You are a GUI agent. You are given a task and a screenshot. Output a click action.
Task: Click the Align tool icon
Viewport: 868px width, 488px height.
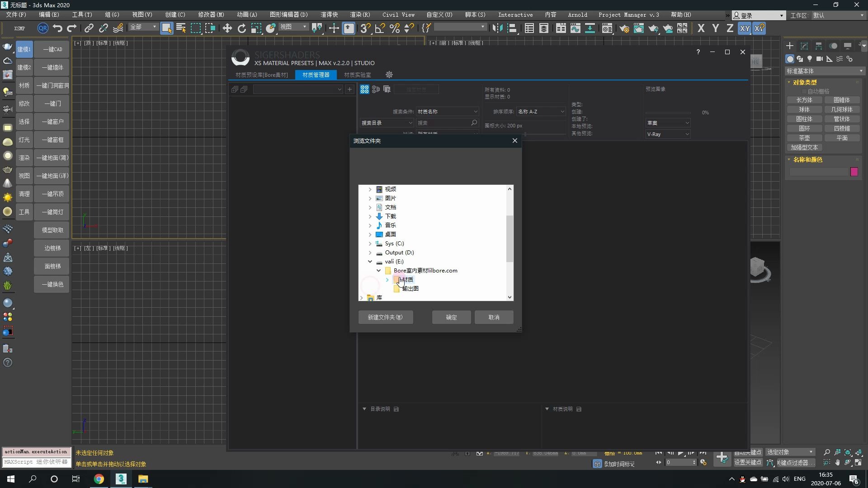512,28
